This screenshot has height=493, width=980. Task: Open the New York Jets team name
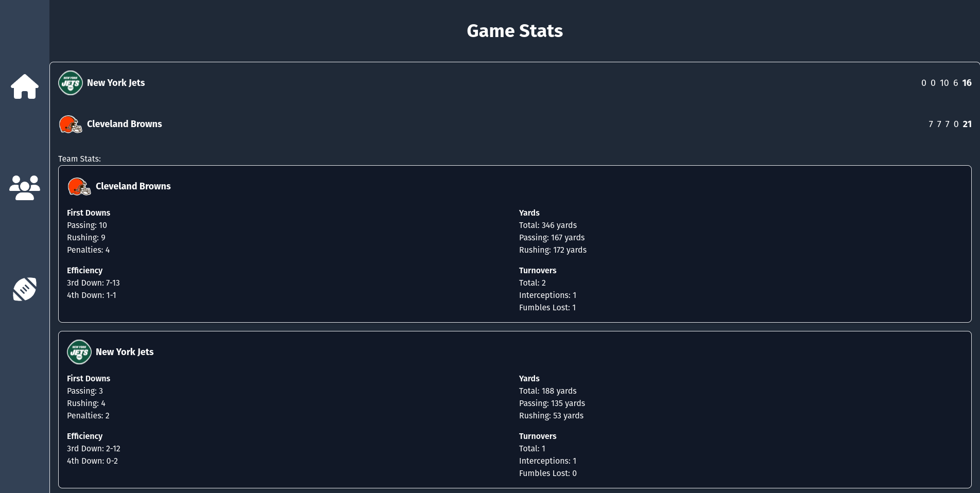(x=115, y=82)
